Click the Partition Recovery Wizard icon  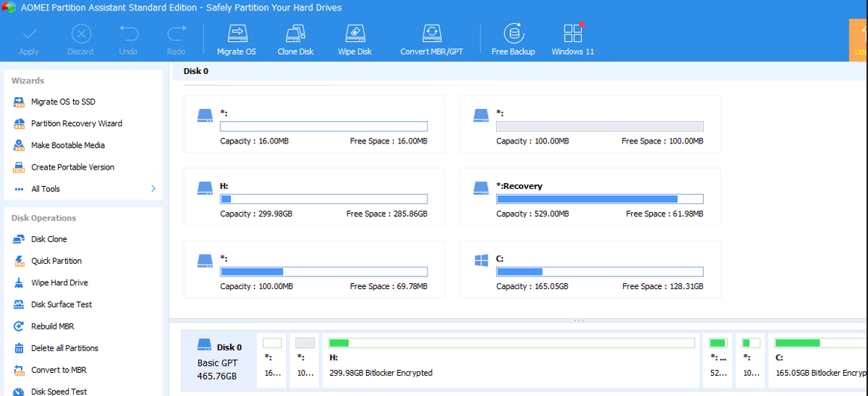19,123
